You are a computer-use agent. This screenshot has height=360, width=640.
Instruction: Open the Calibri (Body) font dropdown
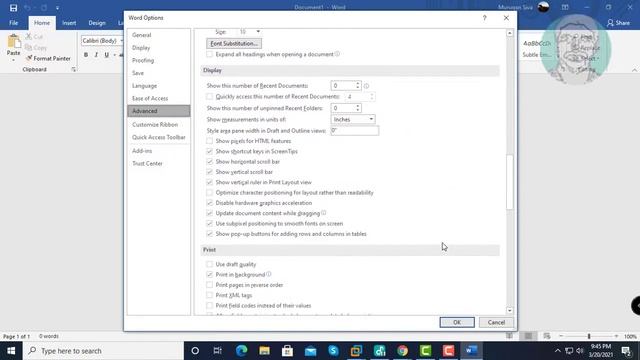[121, 41]
